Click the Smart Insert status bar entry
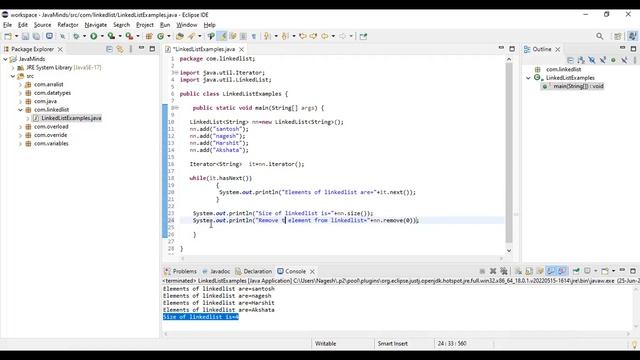Viewport: 640px width, 360px height. (393, 344)
